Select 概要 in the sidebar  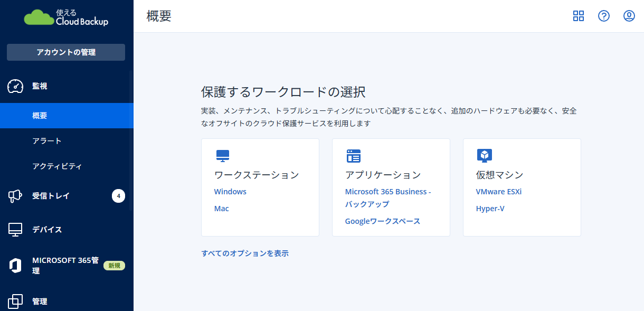[x=67, y=116]
